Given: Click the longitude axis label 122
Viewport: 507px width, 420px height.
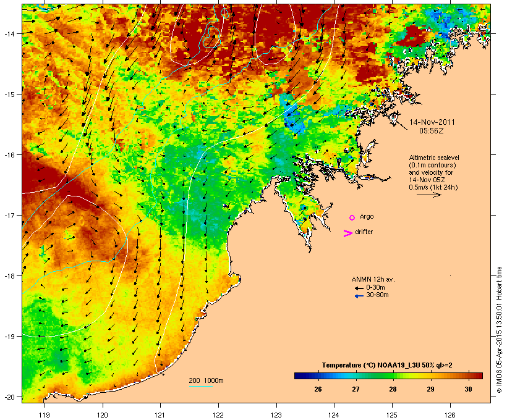Looking at the screenshot, I should pyautogui.click(x=218, y=415).
